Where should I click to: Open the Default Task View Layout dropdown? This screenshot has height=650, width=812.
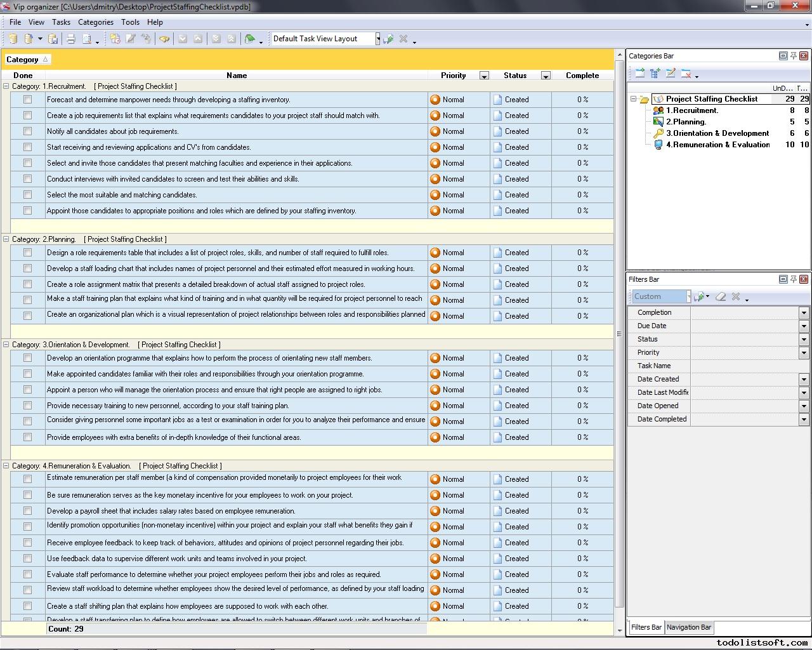[377, 39]
